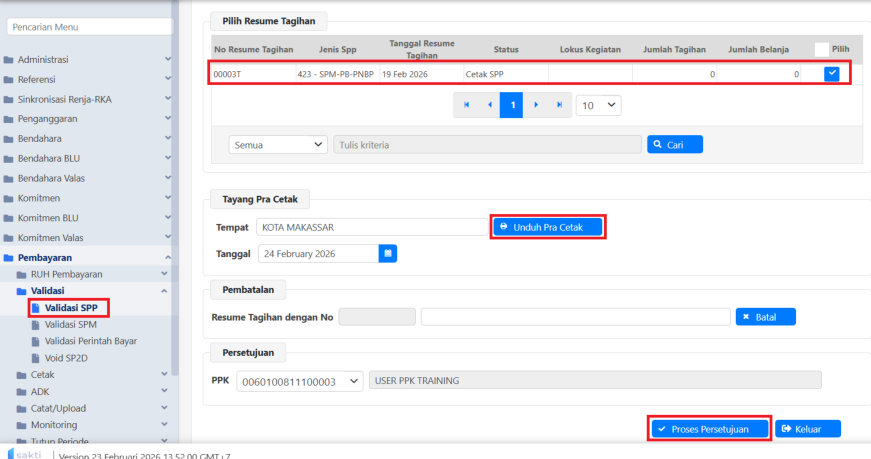Open Validasi Perintah Bayar in sidebar
This screenshot has height=459, width=871.
click(90, 341)
